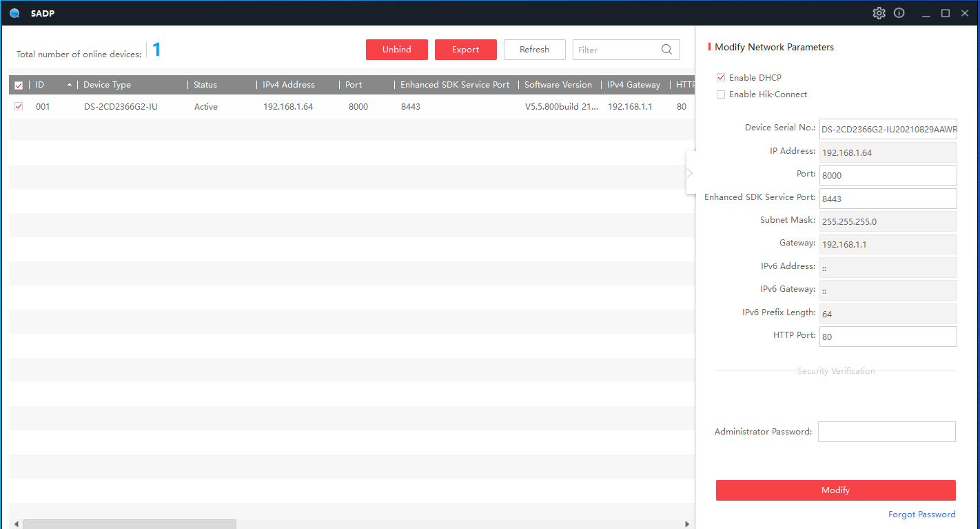Open the info icon in title bar
Viewport: 980px width, 529px height.
(899, 13)
